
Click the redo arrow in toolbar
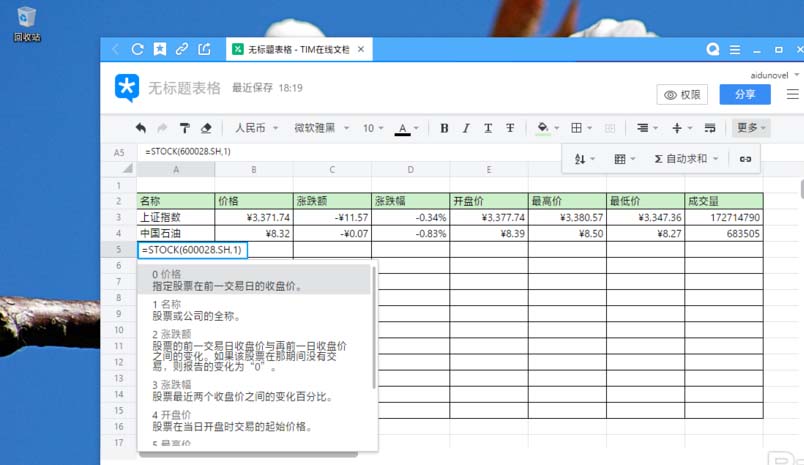coord(162,128)
